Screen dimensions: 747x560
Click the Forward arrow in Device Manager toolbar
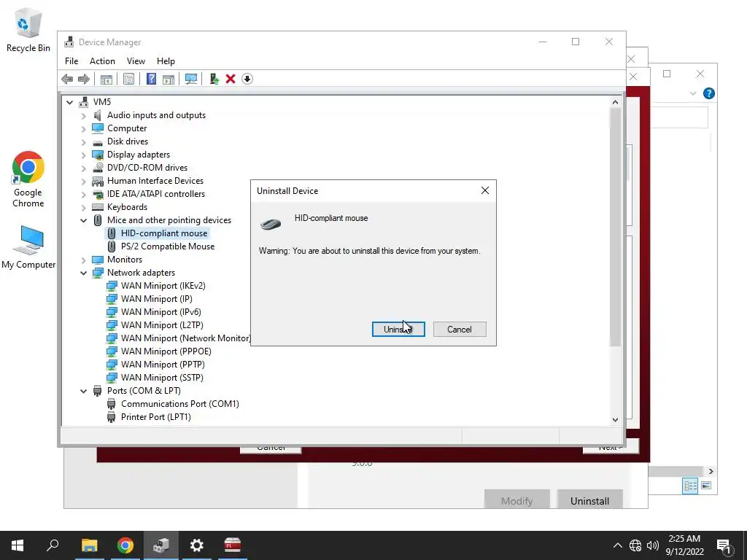pos(84,79)
